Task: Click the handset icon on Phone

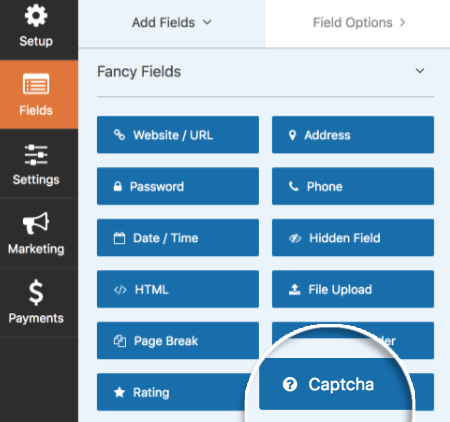Action: (293, 186)
